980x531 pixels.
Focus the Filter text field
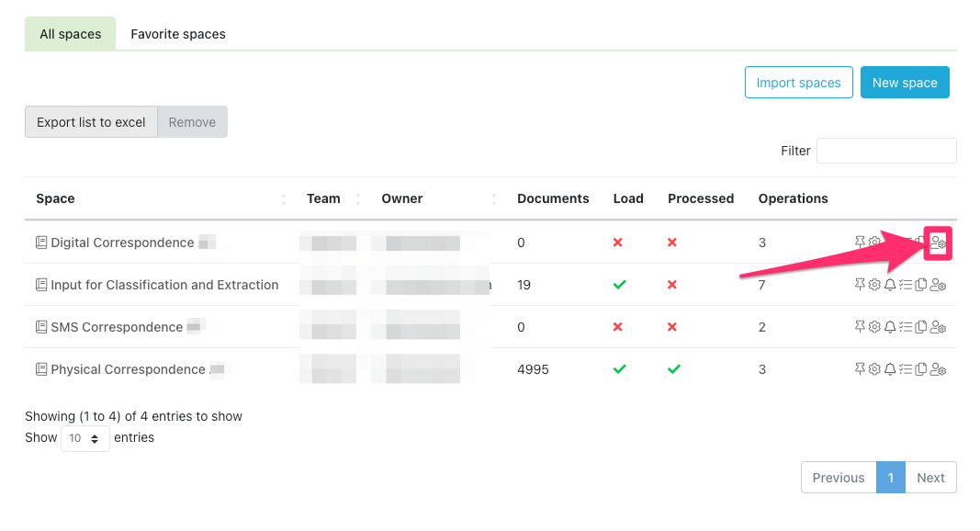tap(885, 151)
